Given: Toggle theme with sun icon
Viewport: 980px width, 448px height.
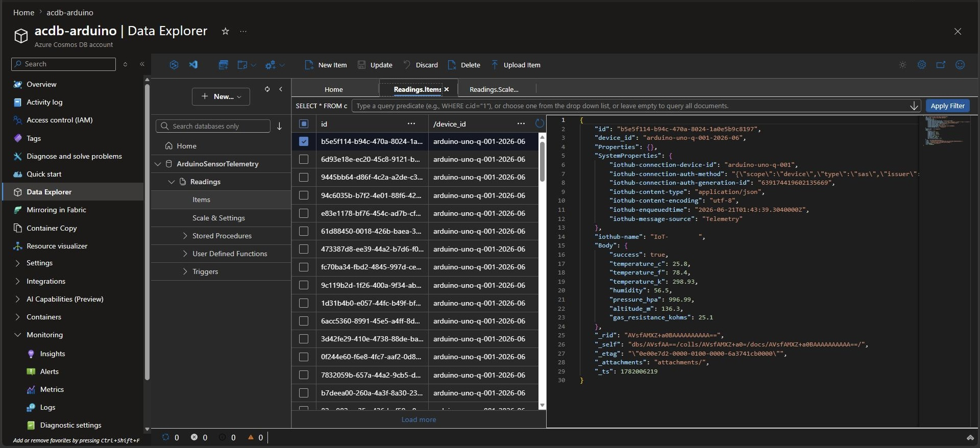Looking at the screenshot, I should coord(902,65).
